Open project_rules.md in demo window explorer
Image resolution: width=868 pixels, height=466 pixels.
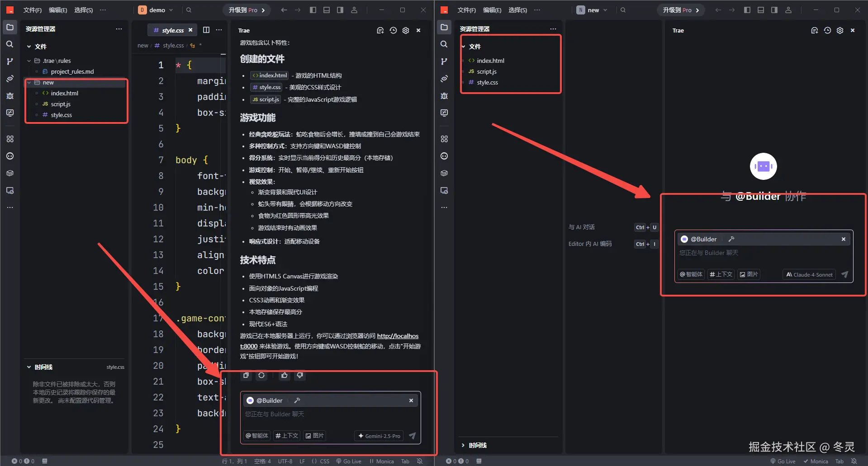72,71
